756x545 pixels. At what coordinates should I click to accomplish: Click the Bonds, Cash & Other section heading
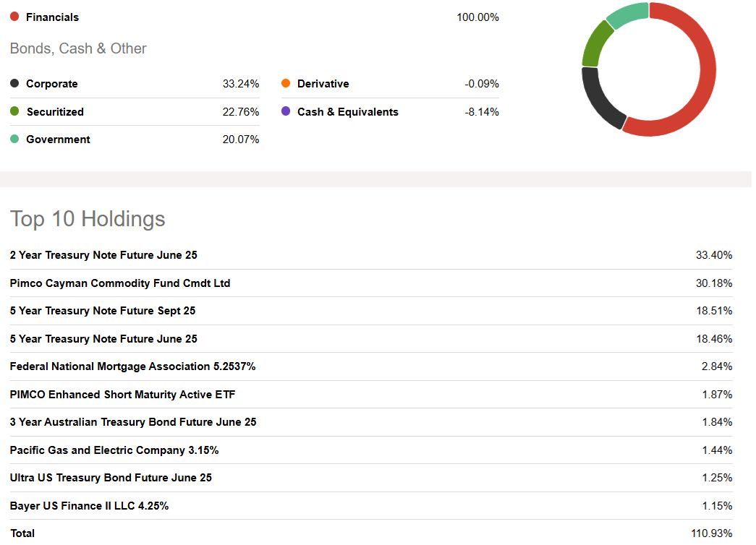(x=78, y=48)
